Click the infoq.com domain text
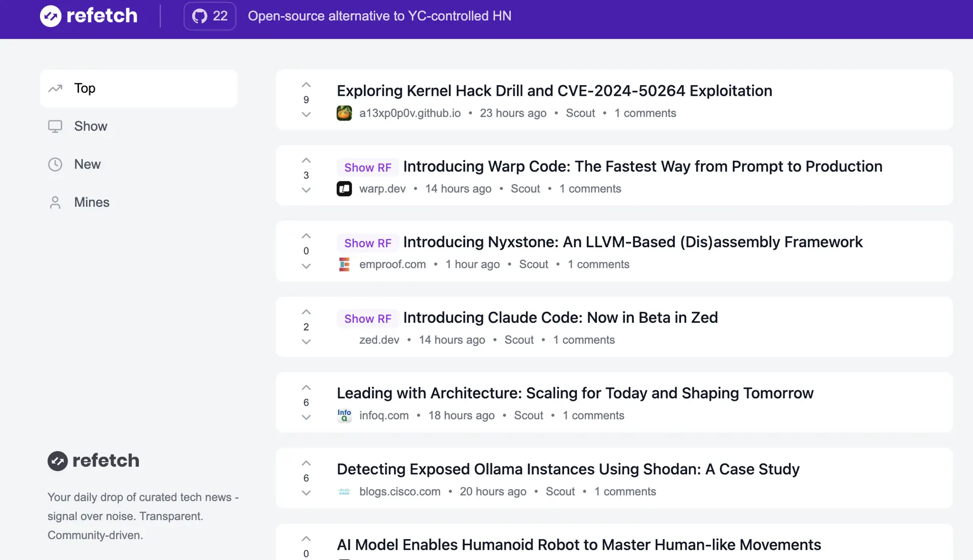Image resolution: width=973 pixels, height=560 pixels. coord(384,416)
